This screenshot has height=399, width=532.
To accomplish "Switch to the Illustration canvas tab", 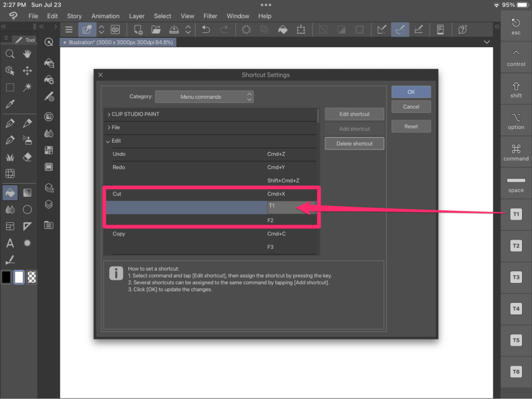I will 119,42.
